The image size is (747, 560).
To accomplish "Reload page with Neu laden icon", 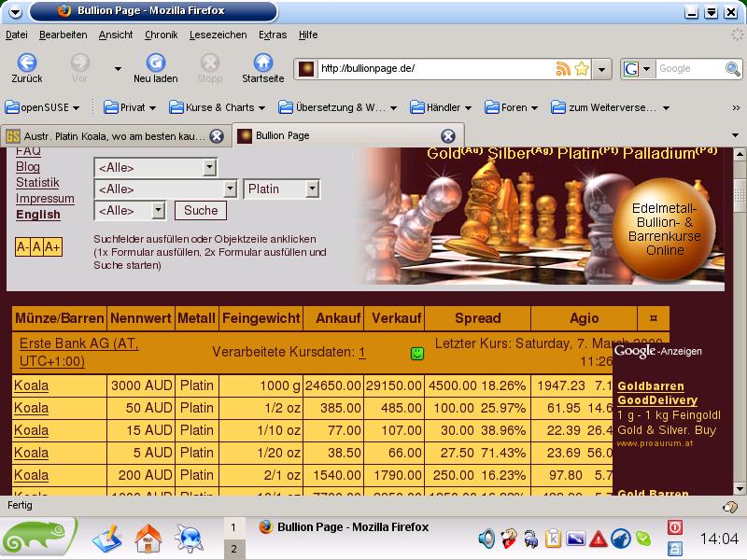I will pos(155,63).
